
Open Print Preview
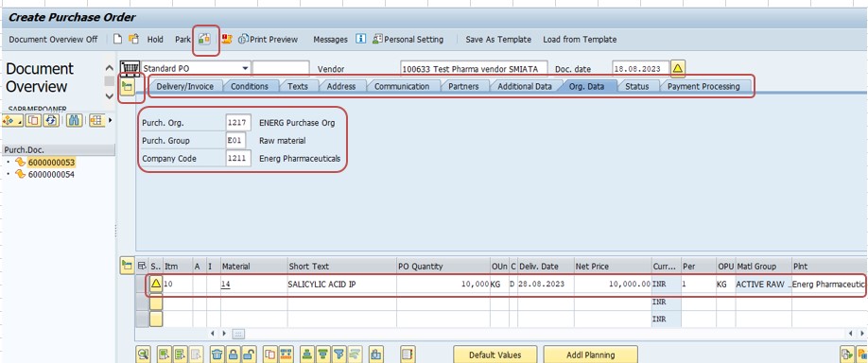(x=268, y=40)
